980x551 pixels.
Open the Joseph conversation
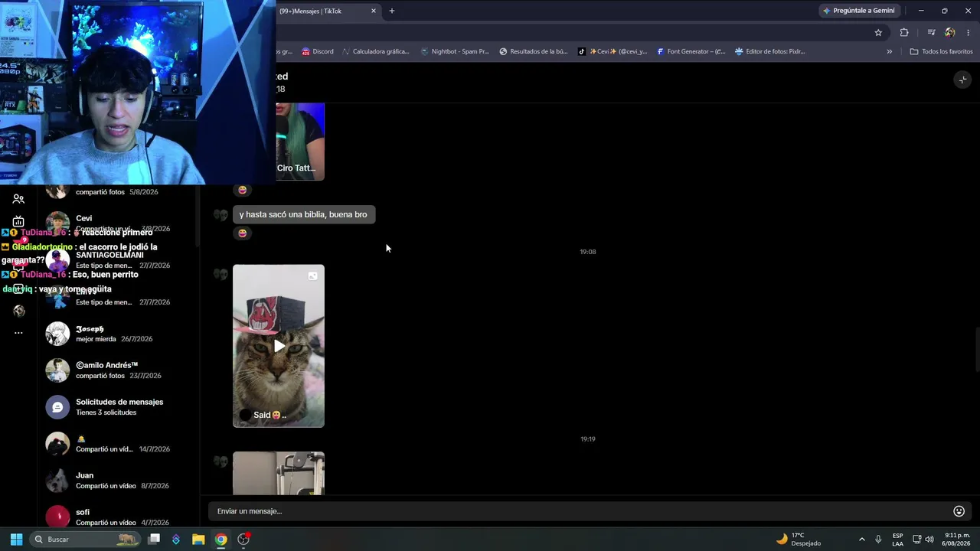pyautogui.click(x=119, y=334)
